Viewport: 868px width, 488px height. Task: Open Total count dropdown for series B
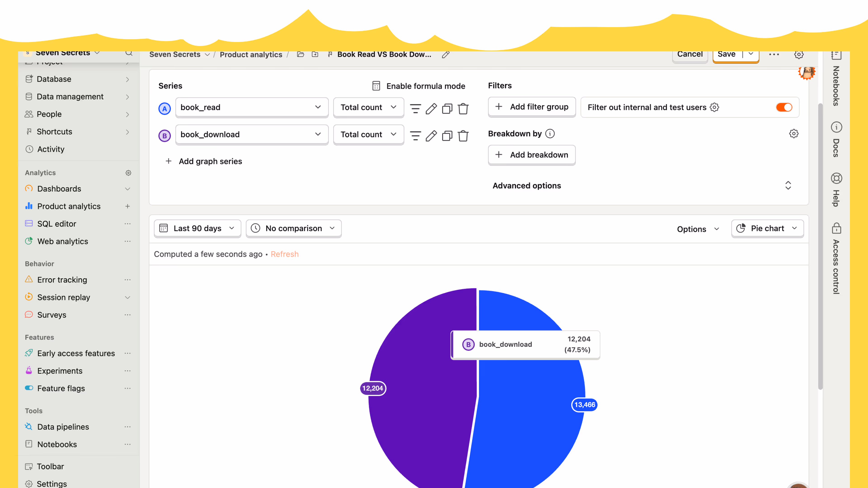click(x=368, y=134)
